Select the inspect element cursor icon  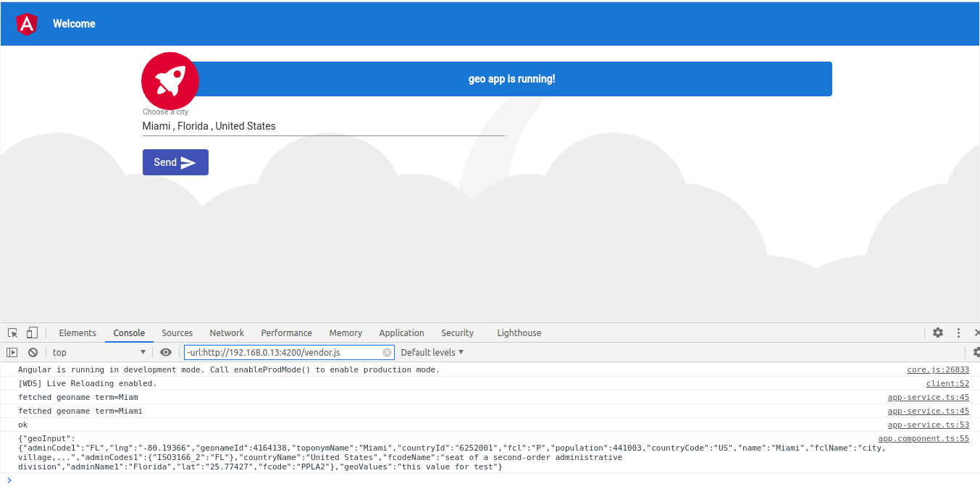(12, 332)
